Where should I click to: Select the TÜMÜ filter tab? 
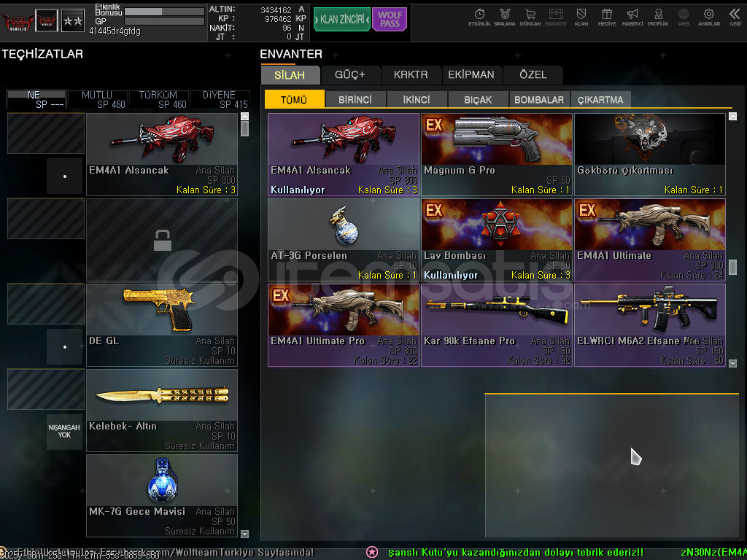pos(295,99)
